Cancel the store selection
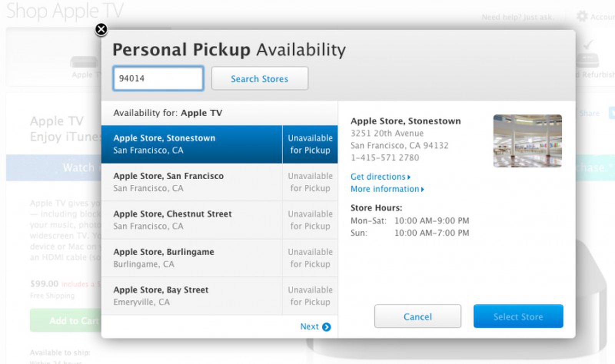 point(417,316)
